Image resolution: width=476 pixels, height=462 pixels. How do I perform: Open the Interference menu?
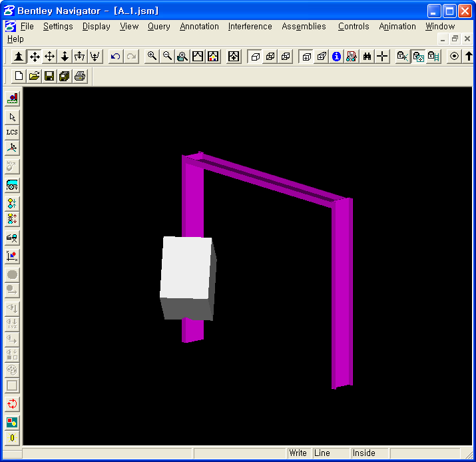click(x=250, y=27)
